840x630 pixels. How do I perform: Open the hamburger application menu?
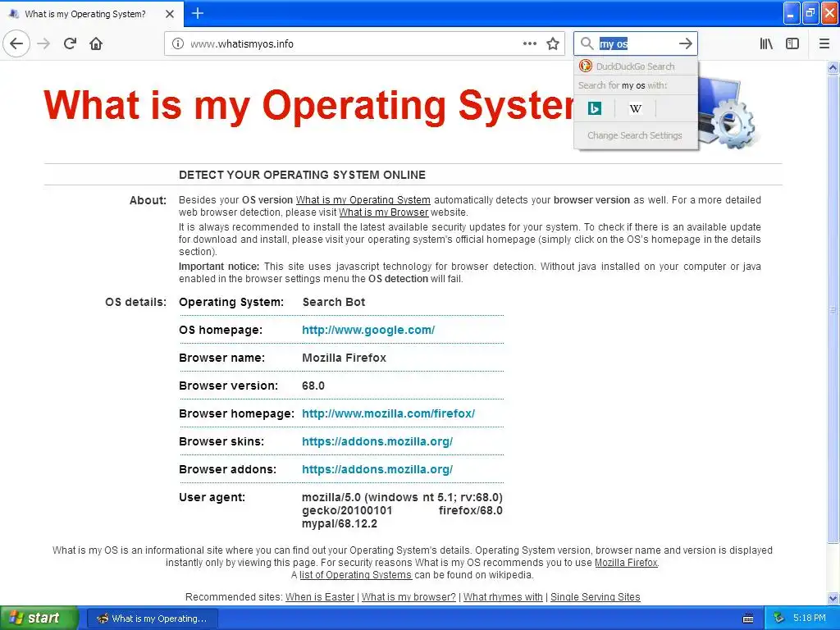pos(824,43)
